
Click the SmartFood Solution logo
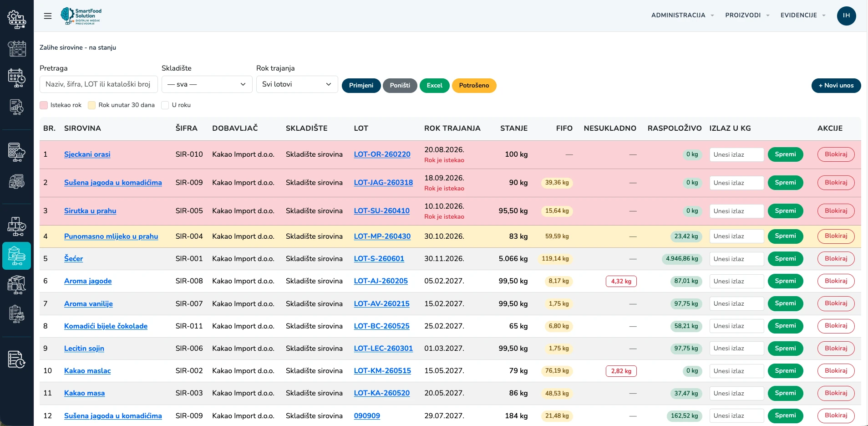[x=81, y=16]
